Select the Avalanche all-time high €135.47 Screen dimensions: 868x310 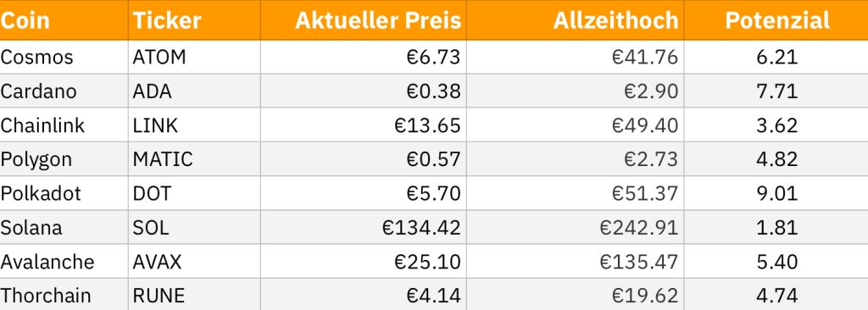tap(576, 261)
